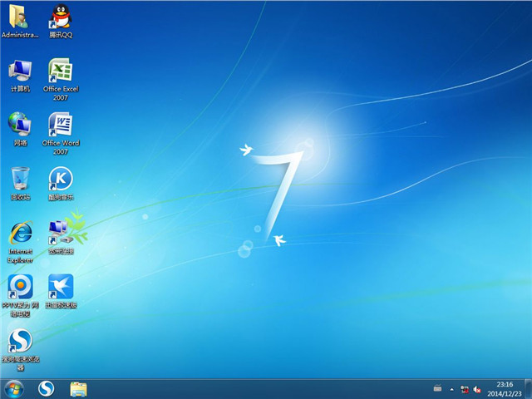The image size is (532, 399).
Task: Select the Internet Explorer desktop icon
Action: pos(20,242)
